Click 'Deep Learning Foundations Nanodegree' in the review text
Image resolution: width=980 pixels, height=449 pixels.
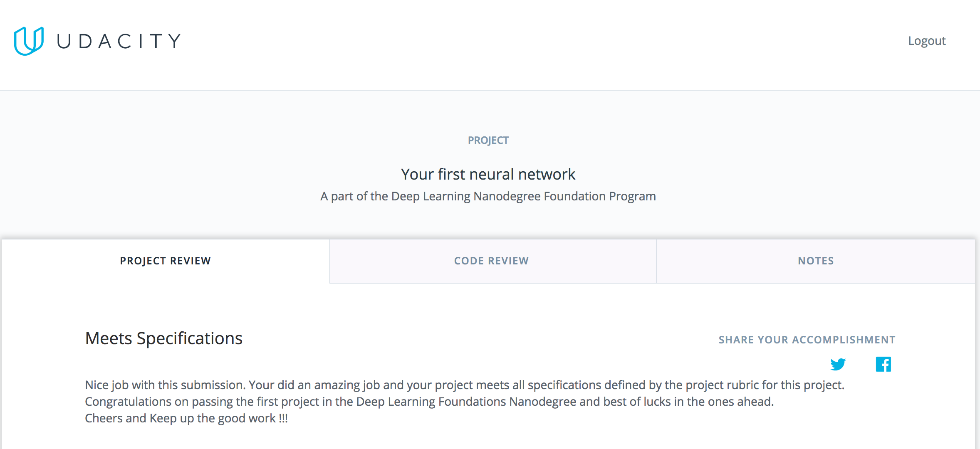pyautogui.click(x=466, y=402)
